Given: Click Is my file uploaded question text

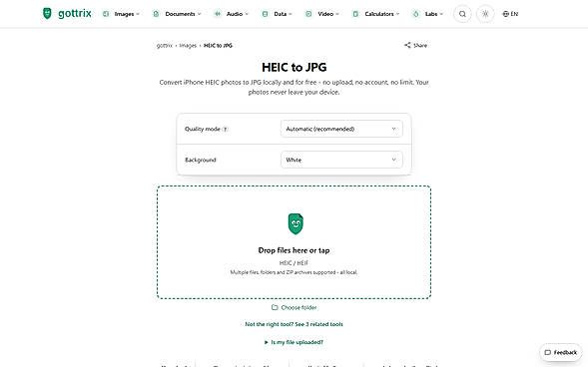Looking at the screenshot, I should (297, 342).
